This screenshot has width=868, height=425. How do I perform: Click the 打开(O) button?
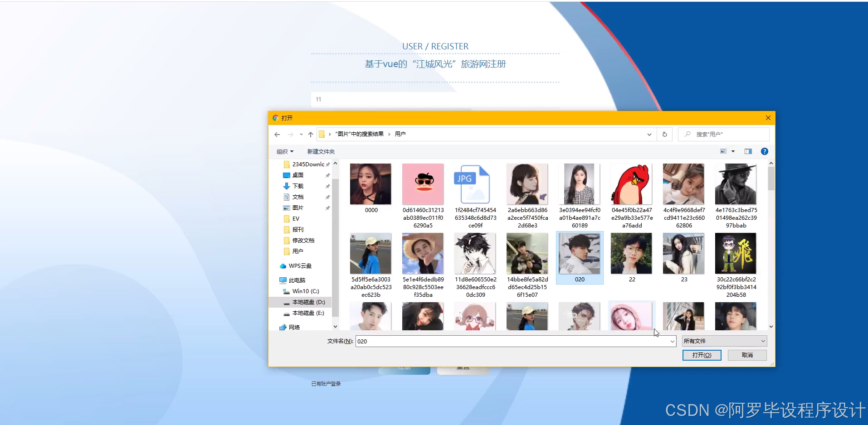[702, 355]
